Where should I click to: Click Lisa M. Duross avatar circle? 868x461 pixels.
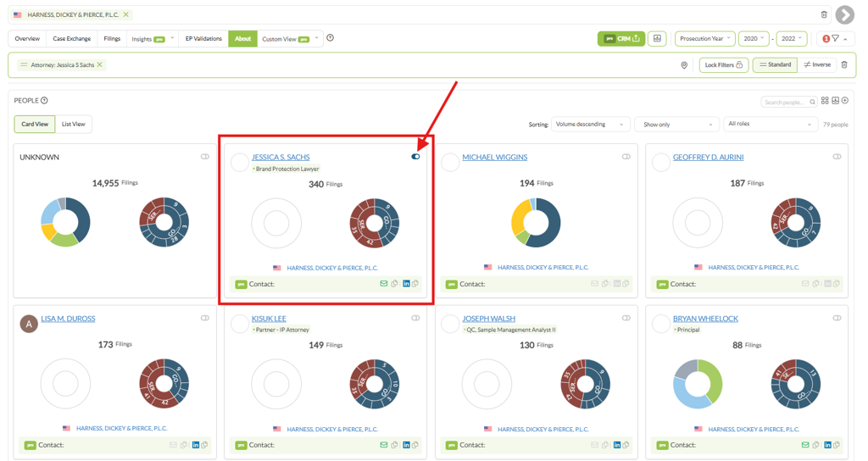[29, 324]
